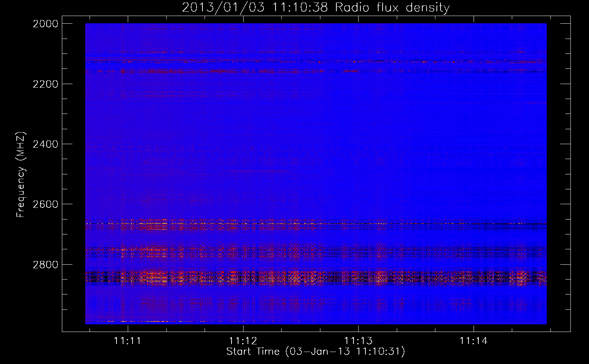Click the 11:13 time tick label
The height and width of the screenshot is (364, 589).
[359, 341]
